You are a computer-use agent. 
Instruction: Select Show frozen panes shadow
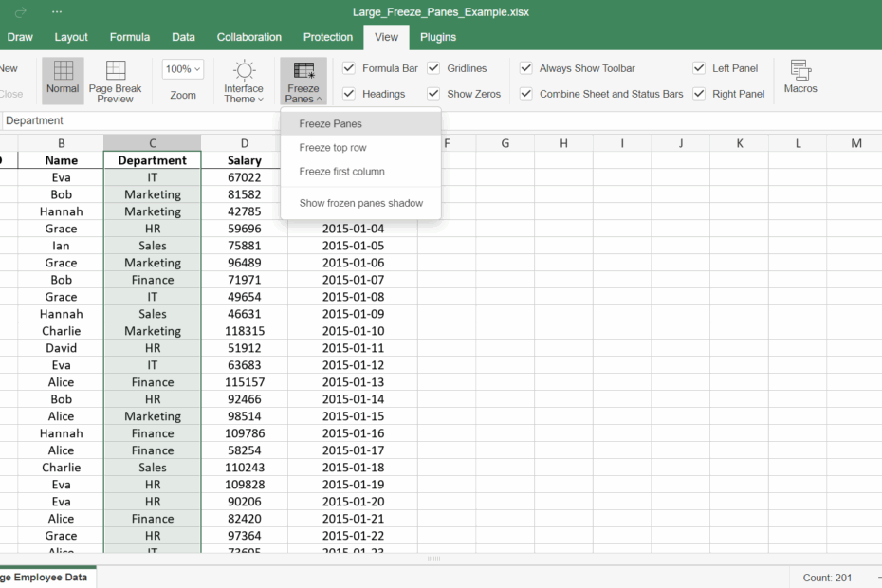(360, 203)
